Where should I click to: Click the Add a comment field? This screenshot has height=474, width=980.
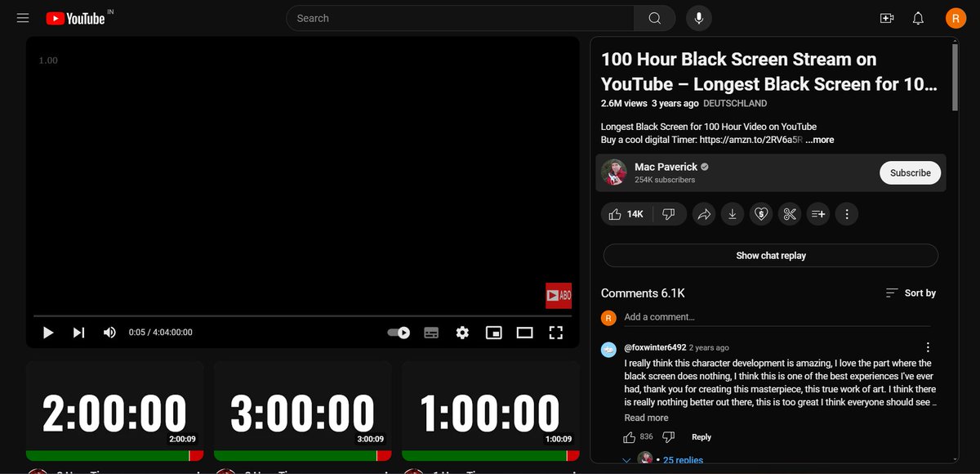click(779, 317)
